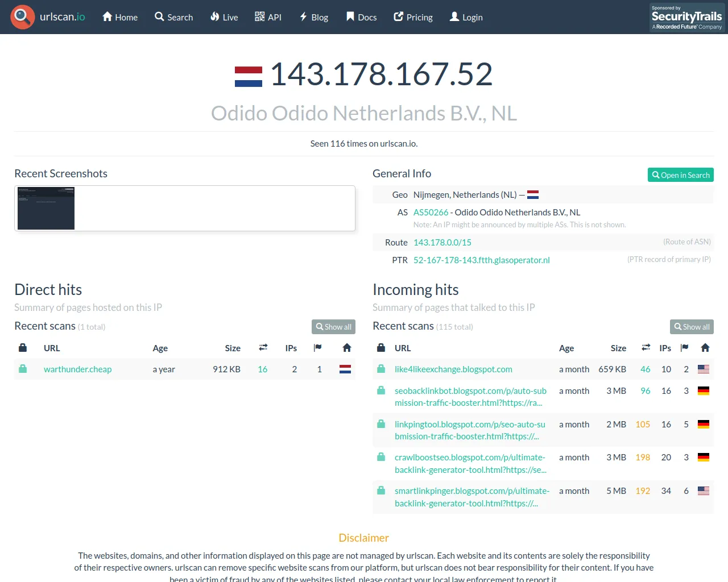
Task: Click the German flag in the seobacklinkbot row
Action: pos(704,390)
